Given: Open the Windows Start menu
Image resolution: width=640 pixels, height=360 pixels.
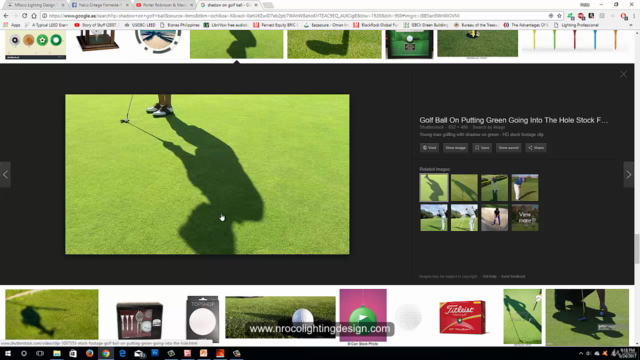Looking at the screenshot, I should 8,353.
